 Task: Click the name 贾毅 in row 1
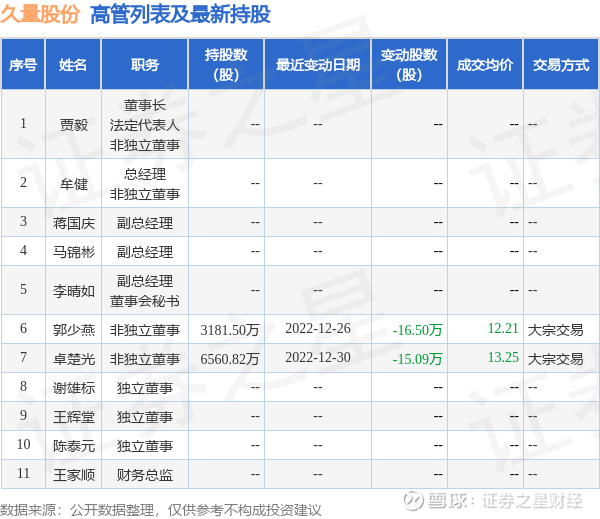click(73, 125)
